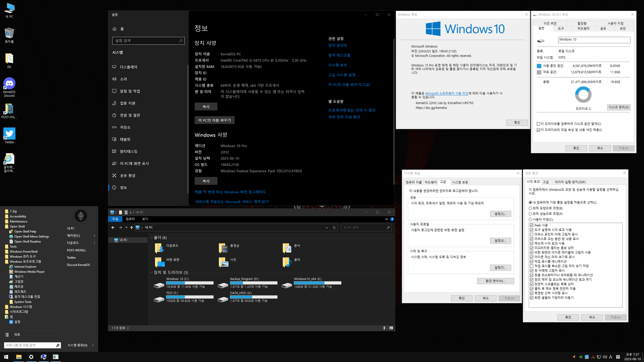Click the Windows Start button on taskbar
This screenshot has width=644, height=362.
coord(6,357)
